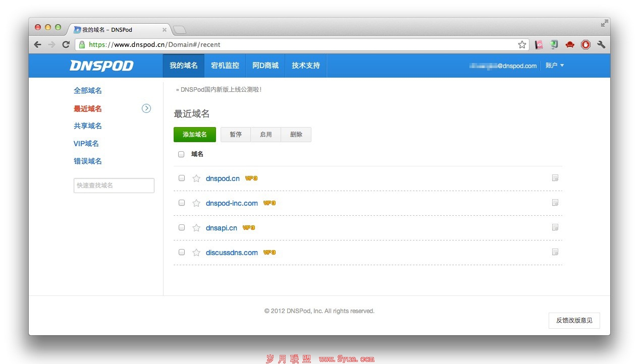Click the browser back arrow
Image resolution: width=639 pixels, height=364 pixels.
(x=37, y=44)
